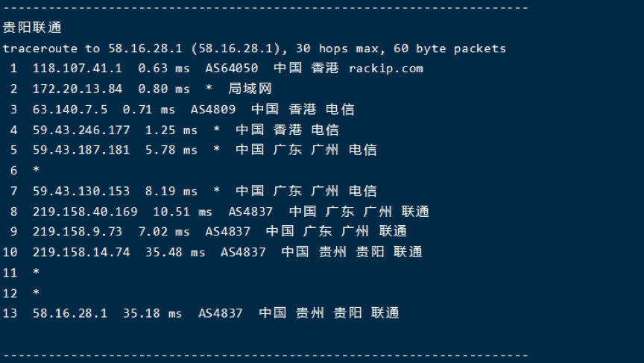Click hop 5 IP 59.43.187.181
The width and height of the screenshot is (644, 363).
click(81, 150)
